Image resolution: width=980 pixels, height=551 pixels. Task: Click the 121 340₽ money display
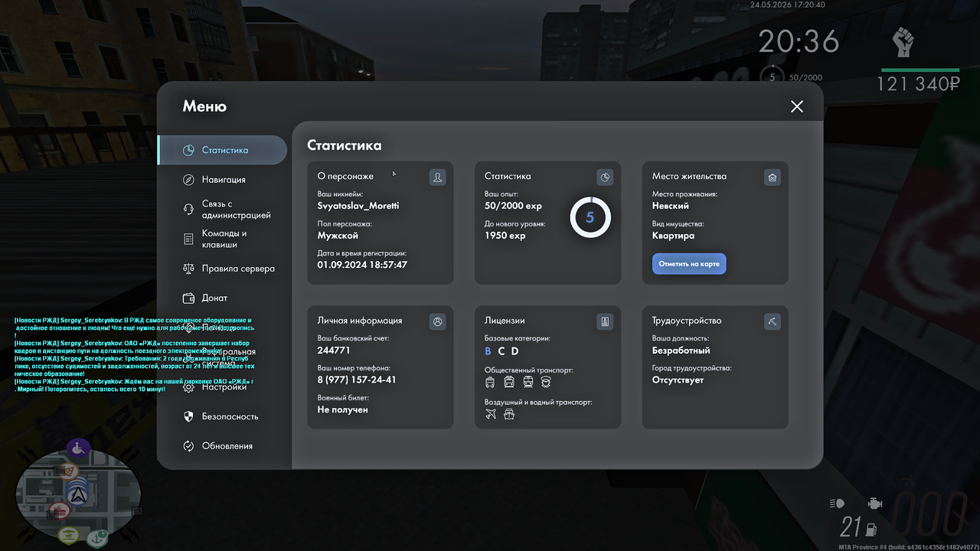click(x=918, y=84)
